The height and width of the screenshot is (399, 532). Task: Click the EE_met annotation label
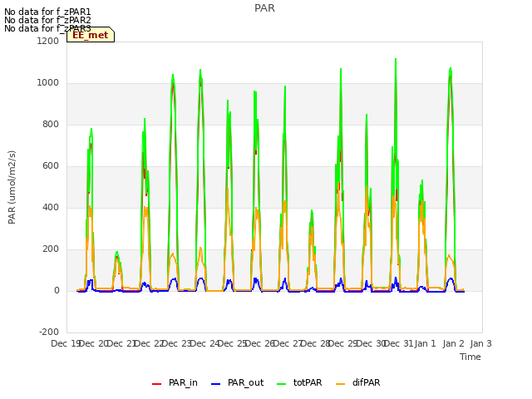91,35
